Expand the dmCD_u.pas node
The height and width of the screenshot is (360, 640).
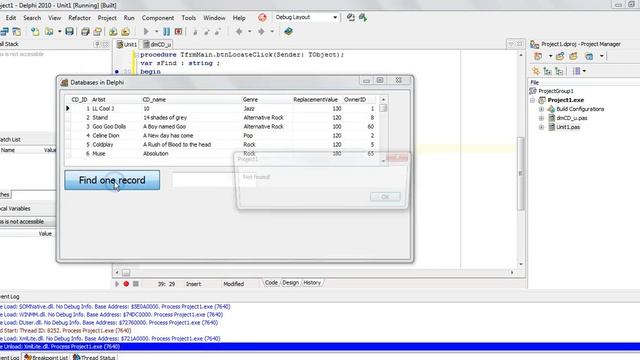coord(542,118)
